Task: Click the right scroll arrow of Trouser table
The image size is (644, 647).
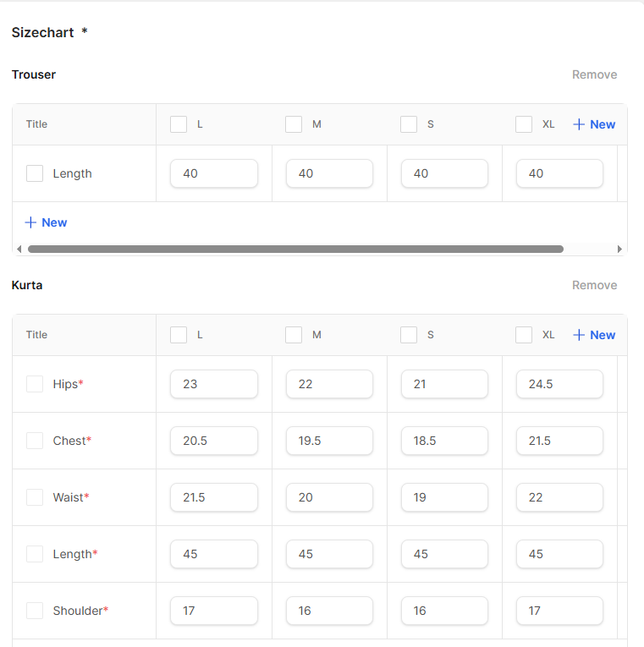Action: pos(619,249)
